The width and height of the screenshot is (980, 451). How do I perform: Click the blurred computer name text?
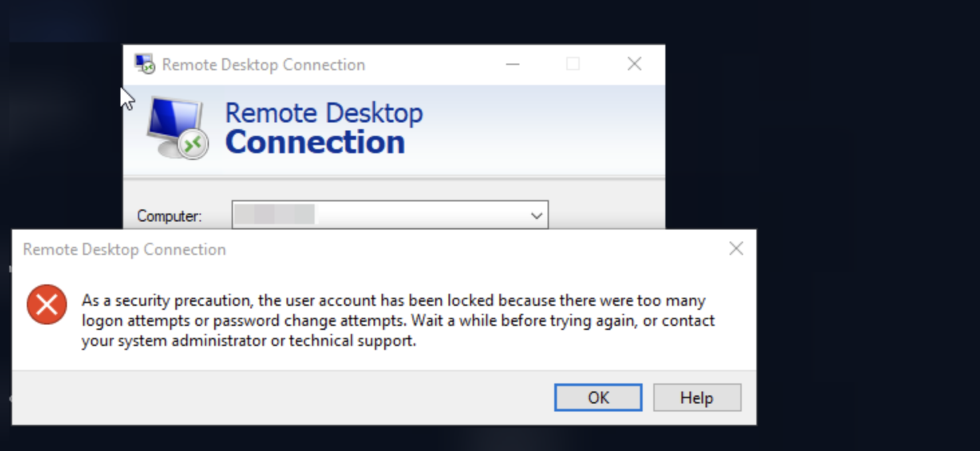[275, 215]
